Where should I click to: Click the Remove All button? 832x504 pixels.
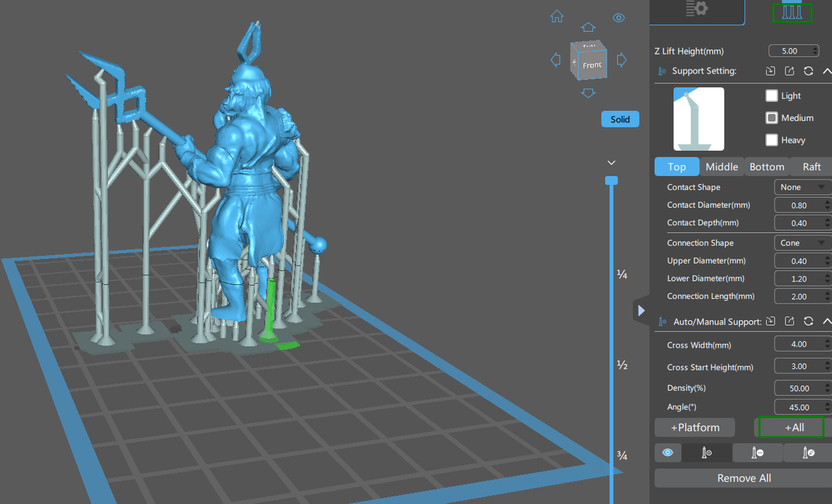(743, 478)
